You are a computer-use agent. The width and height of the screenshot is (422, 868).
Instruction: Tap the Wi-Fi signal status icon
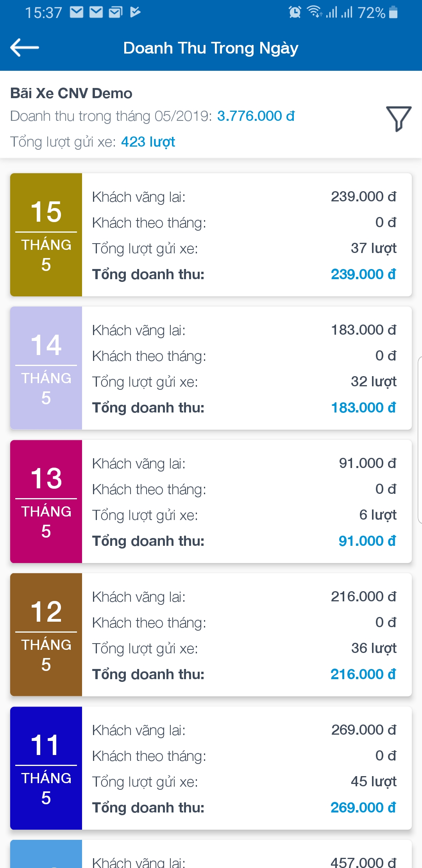(x=314, y=12)
